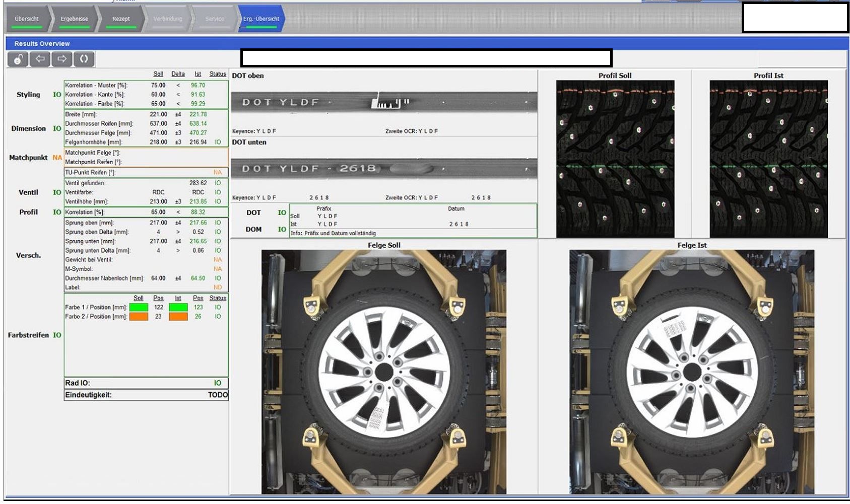Click the Profil category label
Viewport: 850px width, 504px height.
[x=29, y=212]
